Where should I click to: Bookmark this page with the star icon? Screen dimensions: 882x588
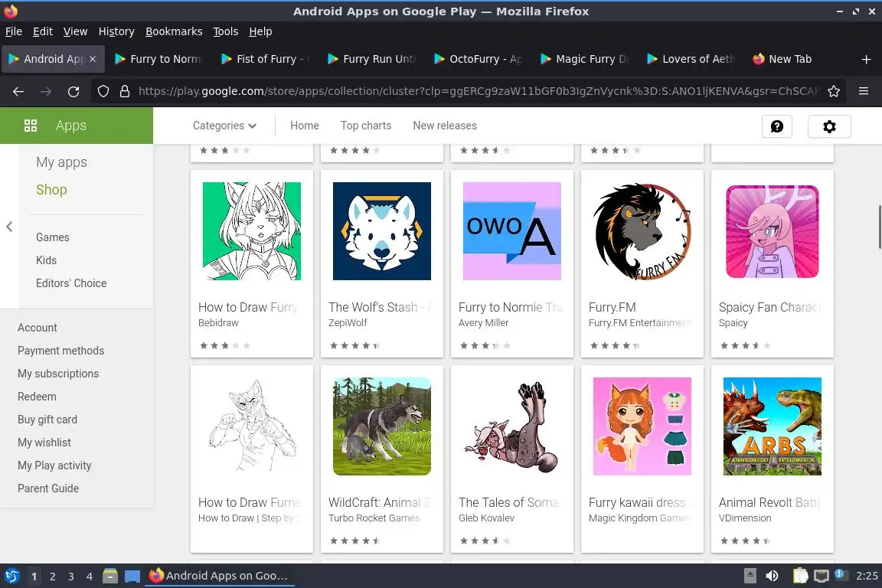834,91
